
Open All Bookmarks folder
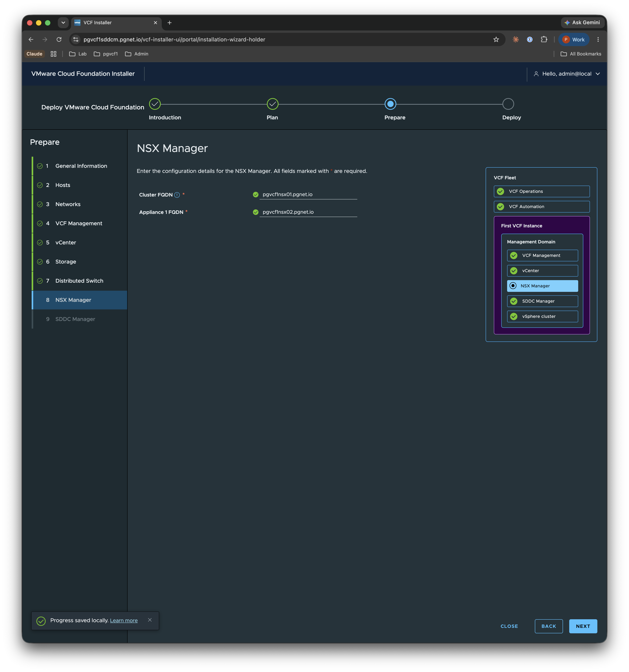click(581, 54)
